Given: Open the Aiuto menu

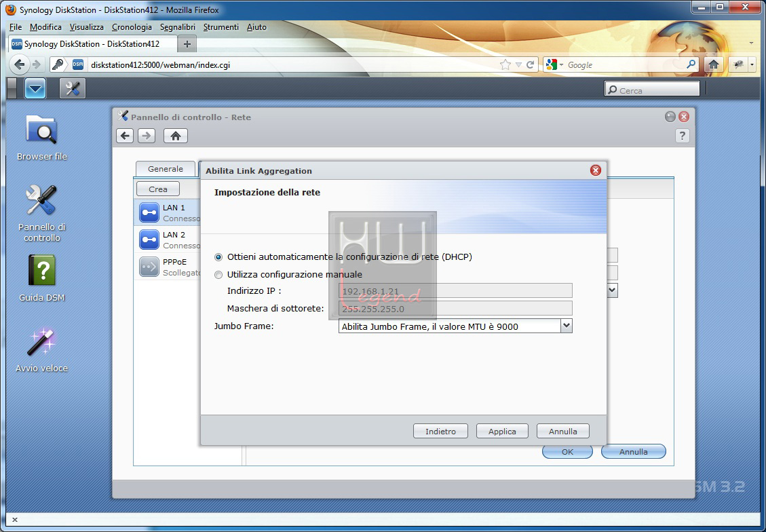Looking at the screenshot, I should click(x=256, y=27).
